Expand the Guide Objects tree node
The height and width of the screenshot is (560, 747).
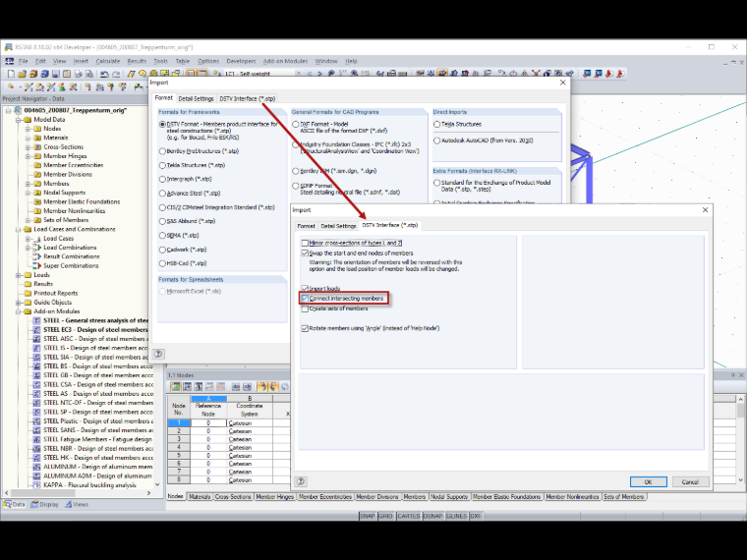pyautogui.click(x=18, y=303)
